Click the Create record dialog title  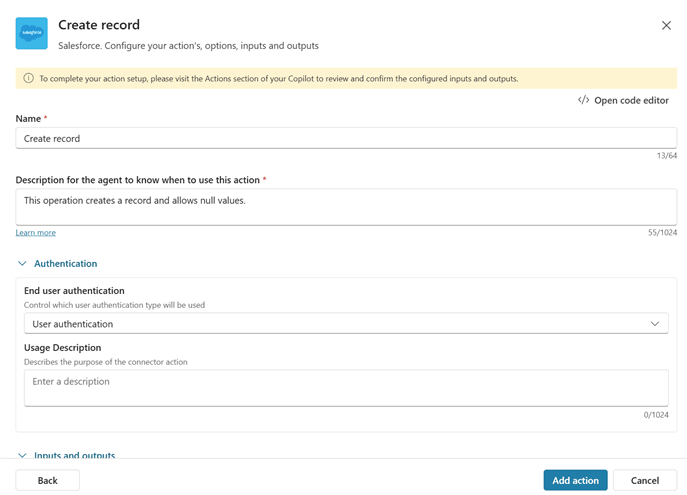(99, 25)
